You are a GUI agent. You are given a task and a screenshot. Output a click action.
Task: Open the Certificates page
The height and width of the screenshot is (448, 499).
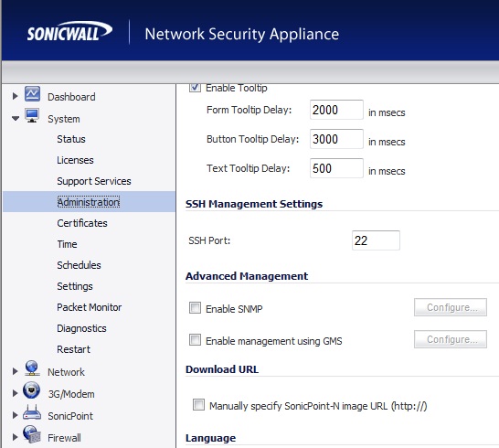(x=82, y=223)
